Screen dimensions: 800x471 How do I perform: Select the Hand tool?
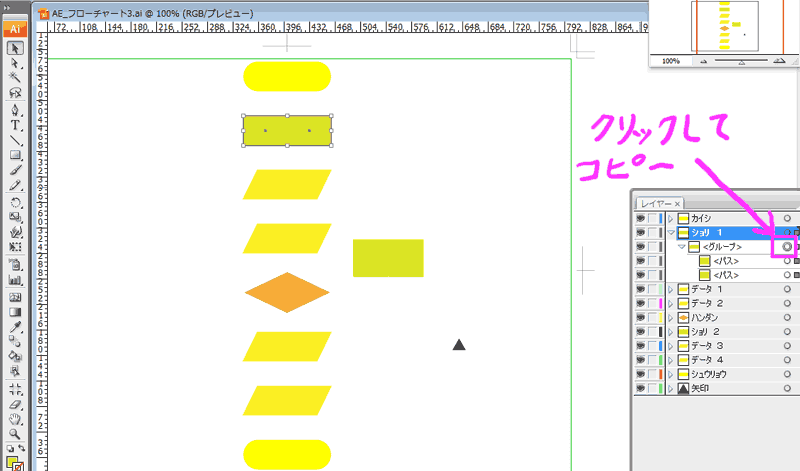15,419
